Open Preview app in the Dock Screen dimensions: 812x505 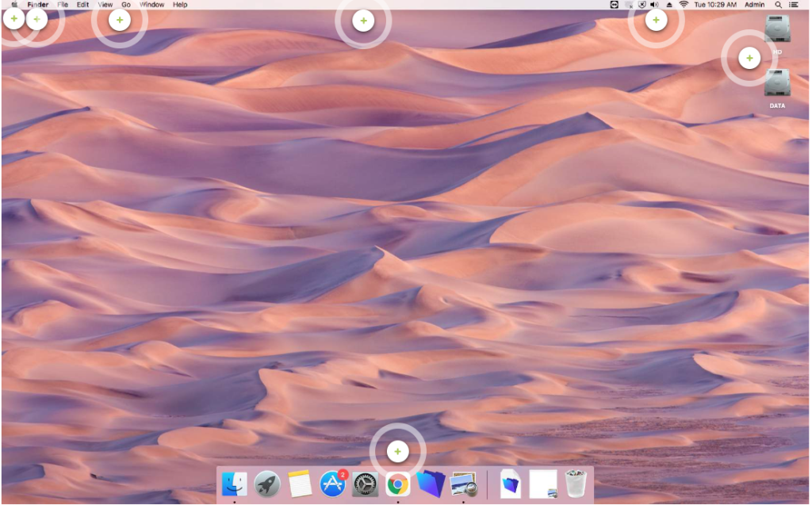pos(462,483)
